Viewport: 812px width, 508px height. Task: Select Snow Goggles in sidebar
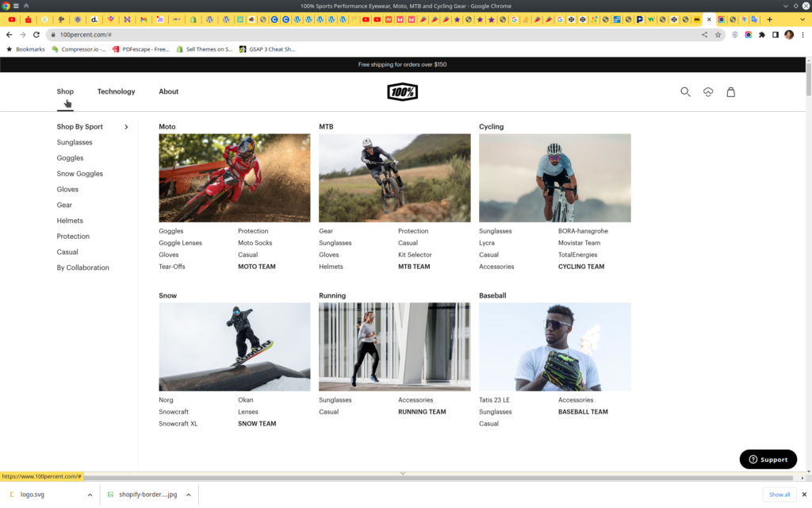[x=79, y=174]
